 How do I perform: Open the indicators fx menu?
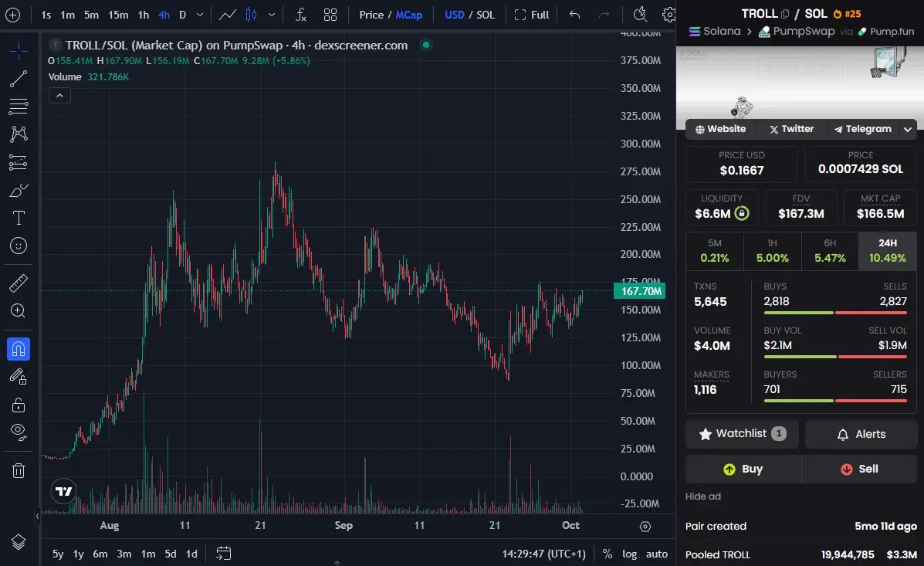point(300,15)
